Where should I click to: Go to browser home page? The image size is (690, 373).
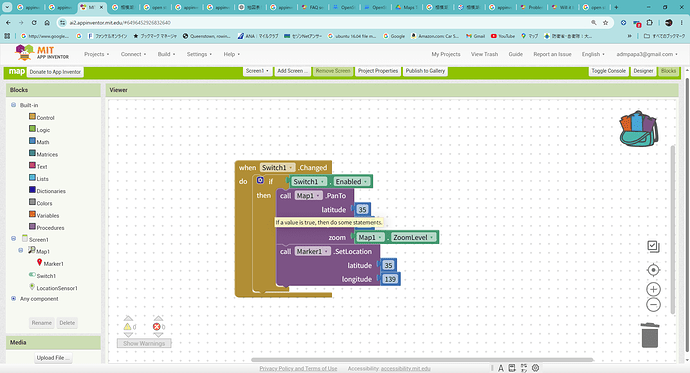[x=47, y=22]
